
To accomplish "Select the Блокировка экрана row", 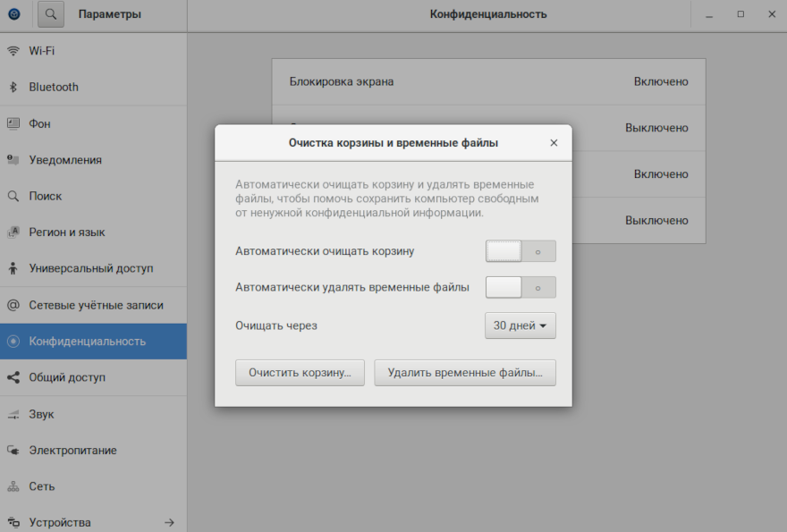I will pos(488,81).
